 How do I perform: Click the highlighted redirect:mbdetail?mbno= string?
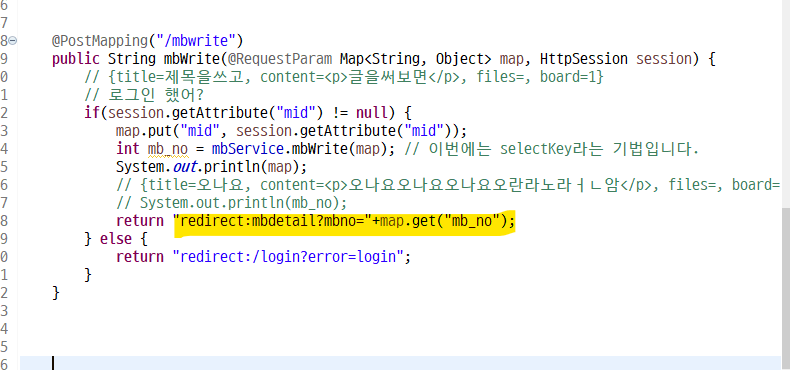[x=272, y=221]
